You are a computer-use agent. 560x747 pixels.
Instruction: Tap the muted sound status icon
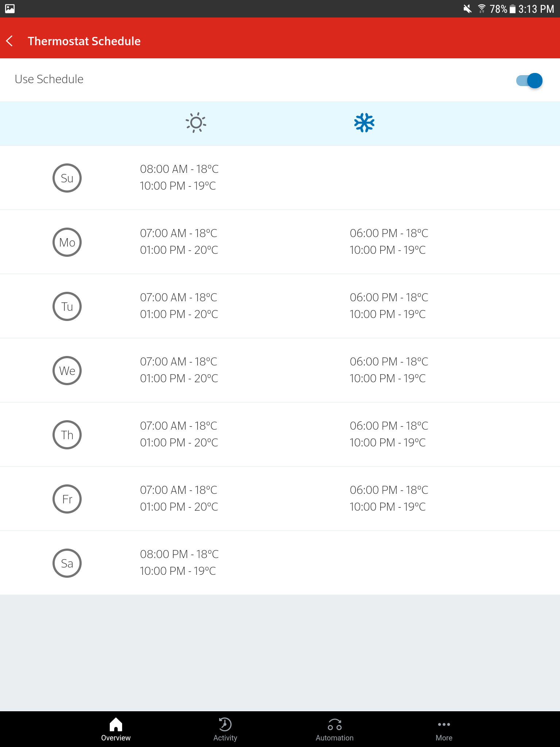[467, 9]
